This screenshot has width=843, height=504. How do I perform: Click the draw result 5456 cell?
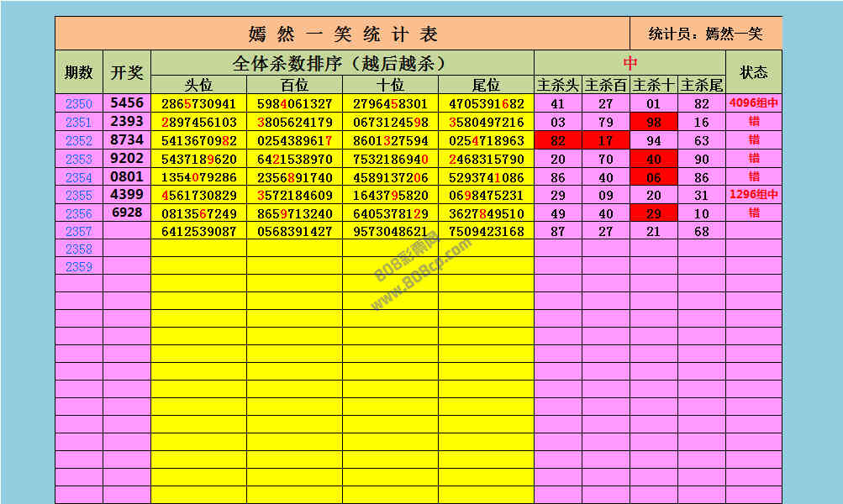[127, 103]
